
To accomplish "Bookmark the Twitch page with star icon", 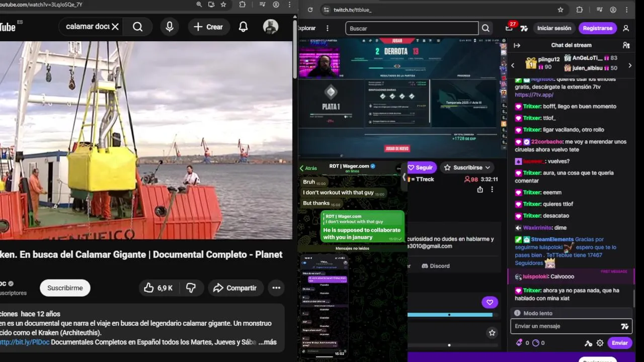I will pyautogui.click(x=560, y=10).
